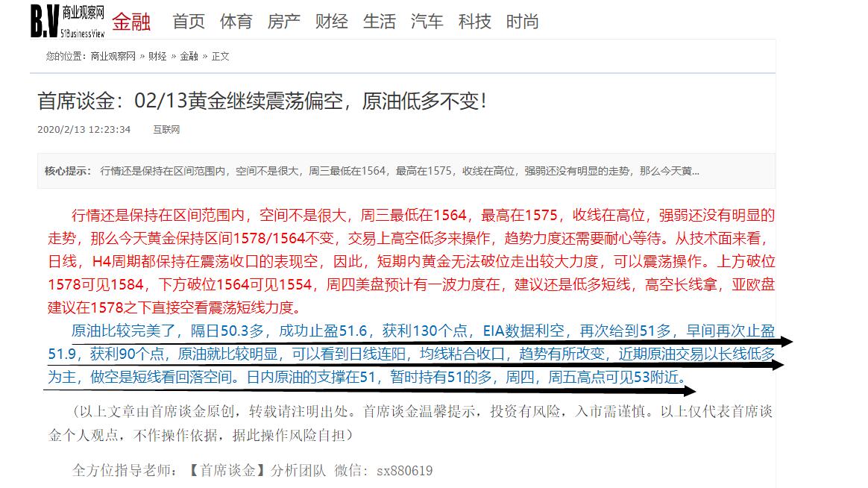Click the 商业观察网 breadcrumb link
This screenshot has height=488, width=868.
(x=113, y=56)
